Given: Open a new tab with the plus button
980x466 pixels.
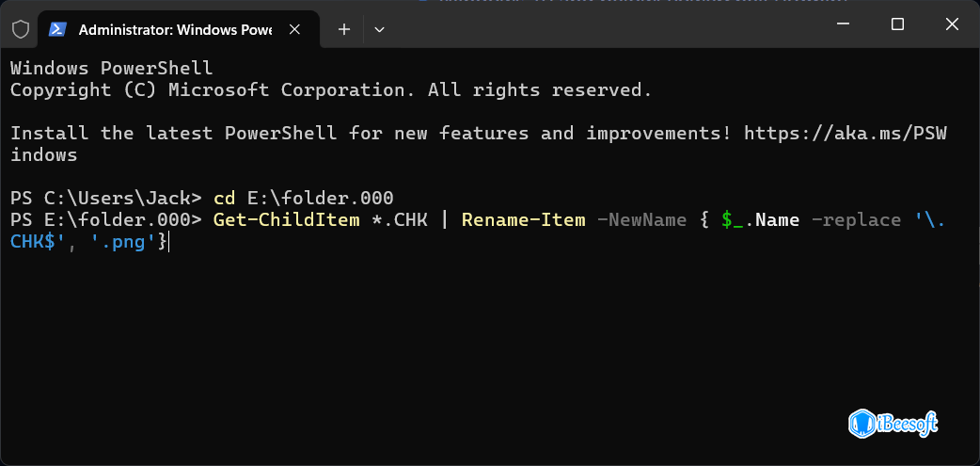Looking at the screenshot, I should tap(344, 29).
